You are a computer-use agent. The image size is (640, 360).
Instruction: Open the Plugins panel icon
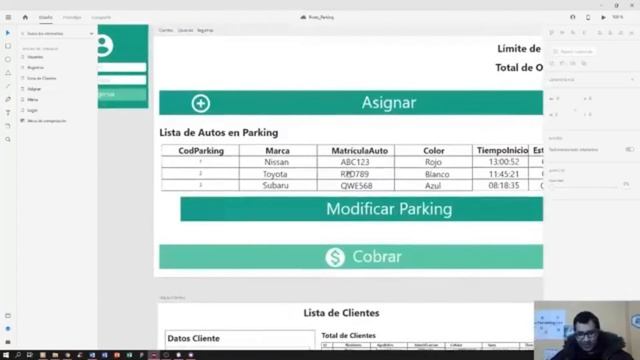tap(8, 342)
